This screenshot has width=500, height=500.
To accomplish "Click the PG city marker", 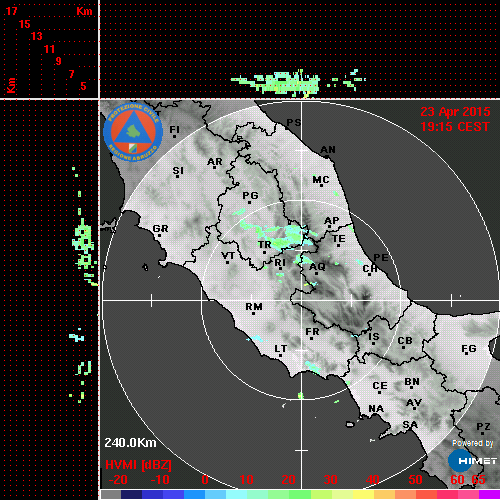I will pos(249,202).
